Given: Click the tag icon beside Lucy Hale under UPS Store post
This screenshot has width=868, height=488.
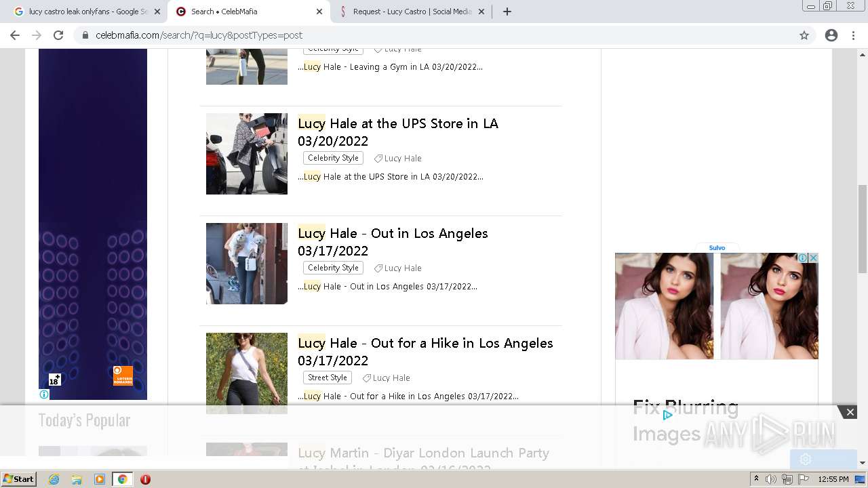Looking at the screenshot, I should point(378,159).
